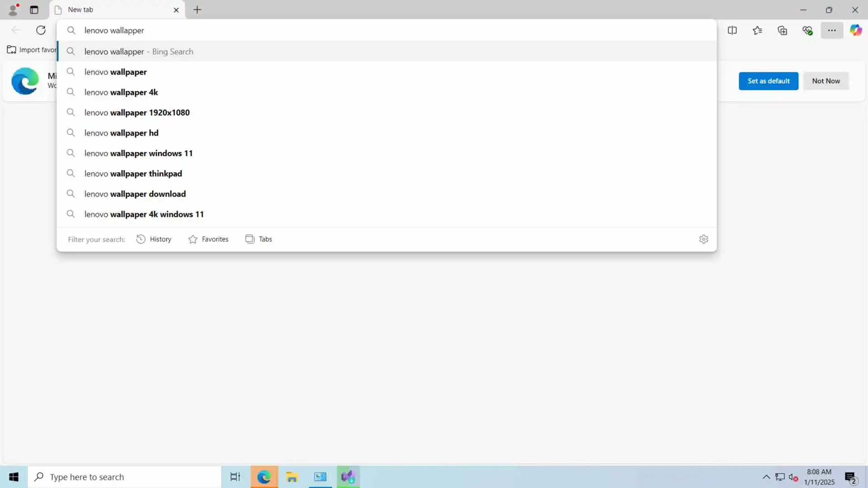Open the Copilot icon in toolbar

click(855, 30)
